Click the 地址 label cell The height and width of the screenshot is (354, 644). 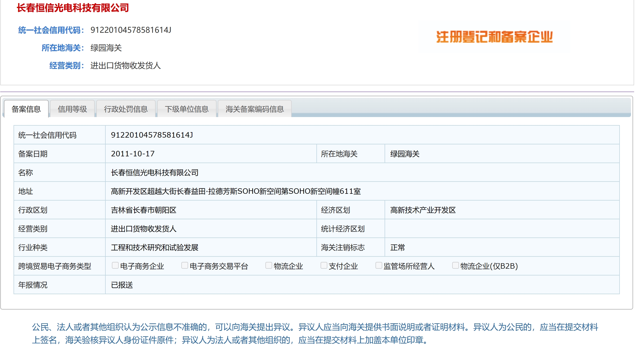(x=60, y=191)
